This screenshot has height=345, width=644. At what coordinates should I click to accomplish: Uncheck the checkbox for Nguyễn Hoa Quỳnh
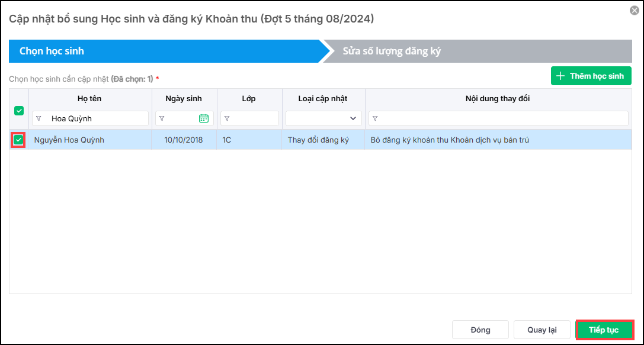point(19,140)
